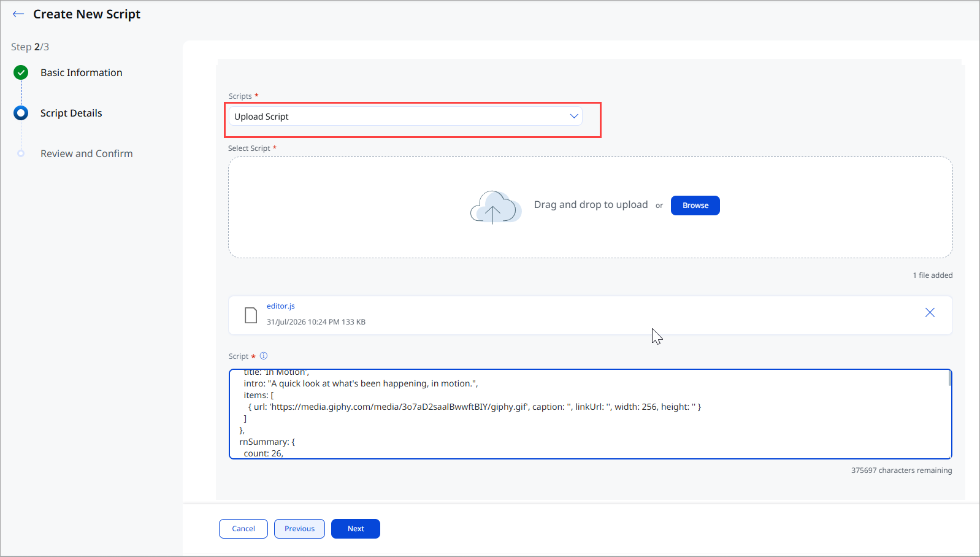Go to Review and Confirm step
This screenshot has width=980, height=557.
tap(86, 153)
